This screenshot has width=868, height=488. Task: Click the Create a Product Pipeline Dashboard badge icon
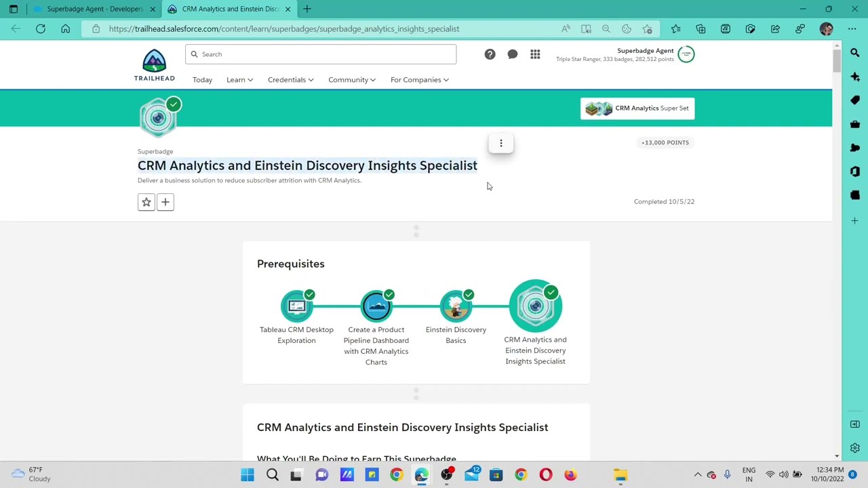point(376,306)
